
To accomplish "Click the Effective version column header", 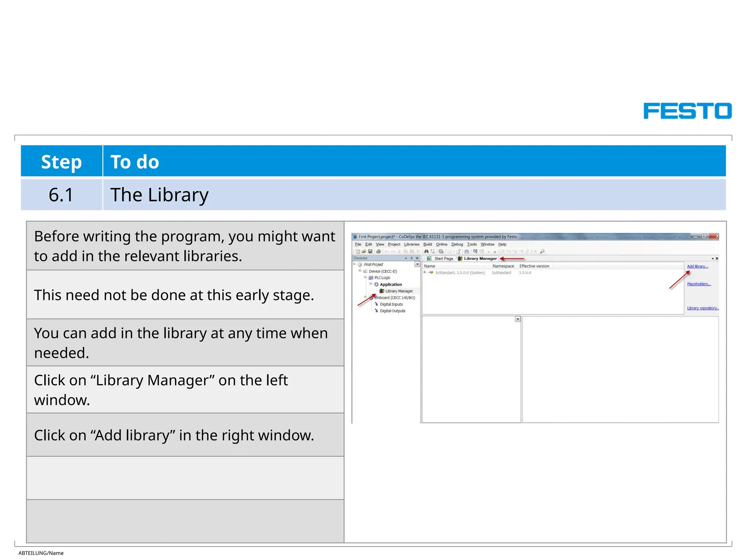I will click(534, 266).
